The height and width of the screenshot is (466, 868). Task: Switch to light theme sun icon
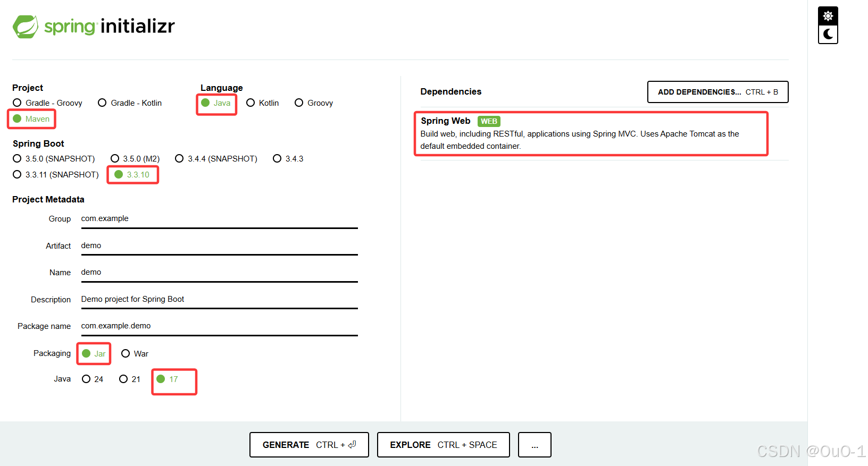click(x=828, y=16)
